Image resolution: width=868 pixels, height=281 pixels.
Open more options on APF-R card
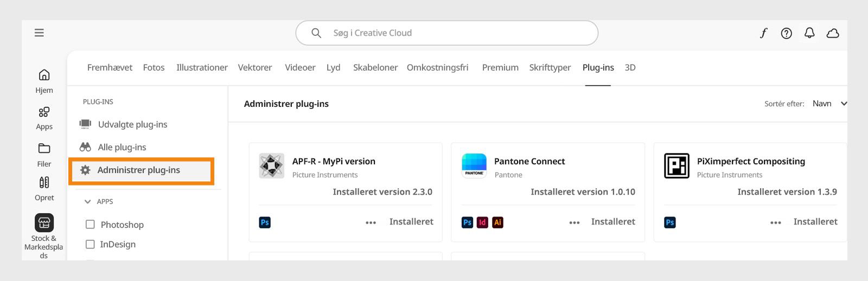coord(371,222)
